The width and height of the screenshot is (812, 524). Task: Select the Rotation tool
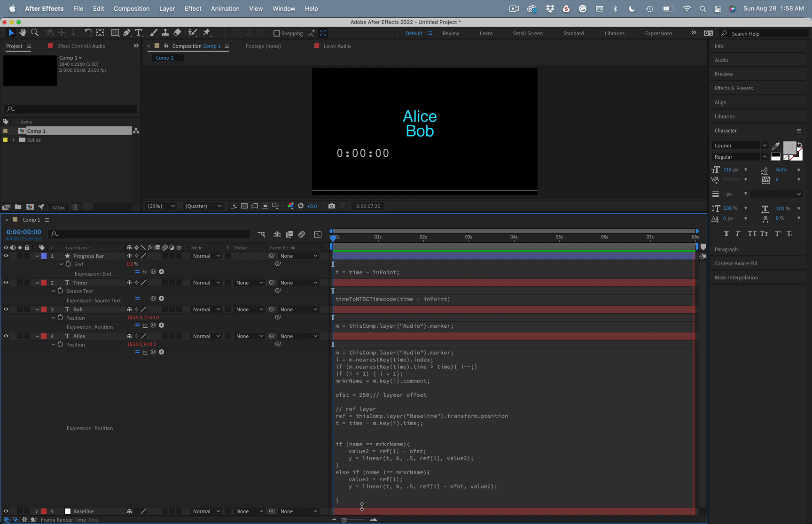click(88, 32)
